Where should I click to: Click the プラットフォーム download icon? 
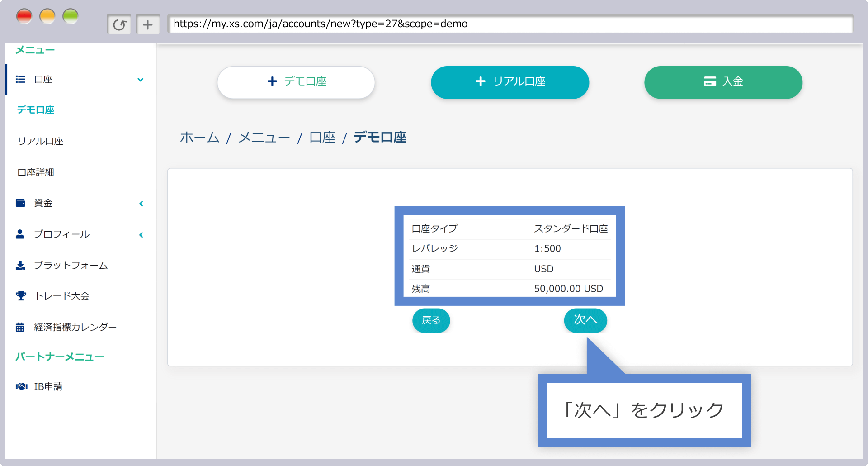pos(20,265)
